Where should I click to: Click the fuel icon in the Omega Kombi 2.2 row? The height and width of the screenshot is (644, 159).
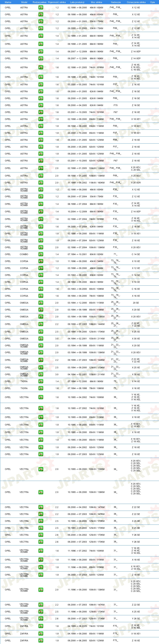(x=41, y=360)
